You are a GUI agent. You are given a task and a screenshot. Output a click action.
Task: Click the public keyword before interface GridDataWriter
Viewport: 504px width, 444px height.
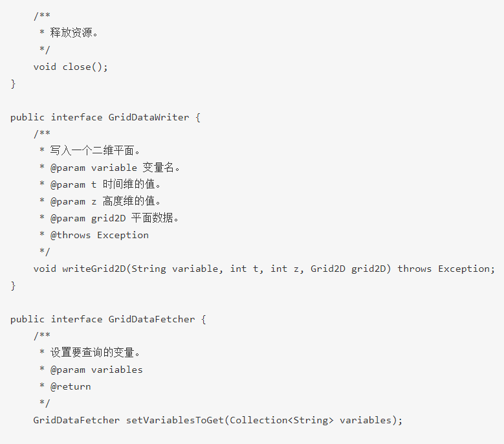pyautogui.click(x=27, y=117)
